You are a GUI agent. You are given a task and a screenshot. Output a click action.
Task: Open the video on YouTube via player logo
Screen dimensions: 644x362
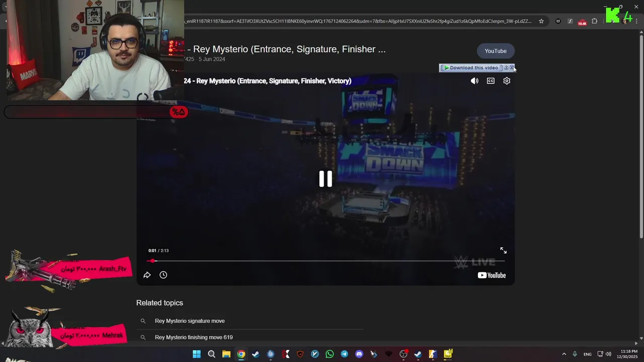(492, 275)
